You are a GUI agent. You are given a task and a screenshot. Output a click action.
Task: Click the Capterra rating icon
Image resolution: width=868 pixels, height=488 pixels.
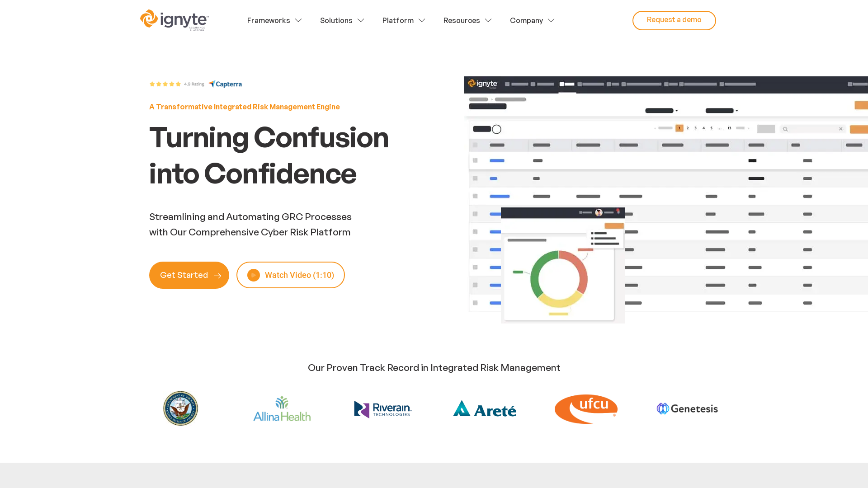click(x=225, y=84)
